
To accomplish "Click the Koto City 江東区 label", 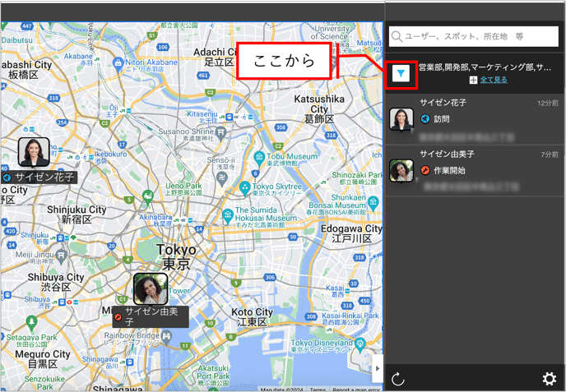I will coord(252,316).
